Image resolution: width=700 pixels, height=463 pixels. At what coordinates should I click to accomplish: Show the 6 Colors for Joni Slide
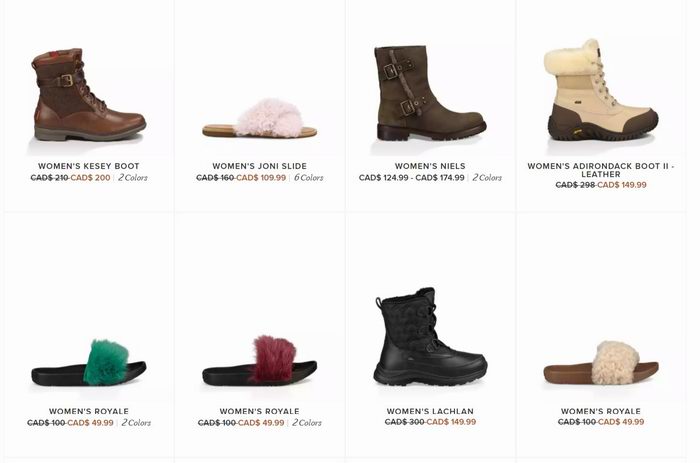(x=308, y=178)
